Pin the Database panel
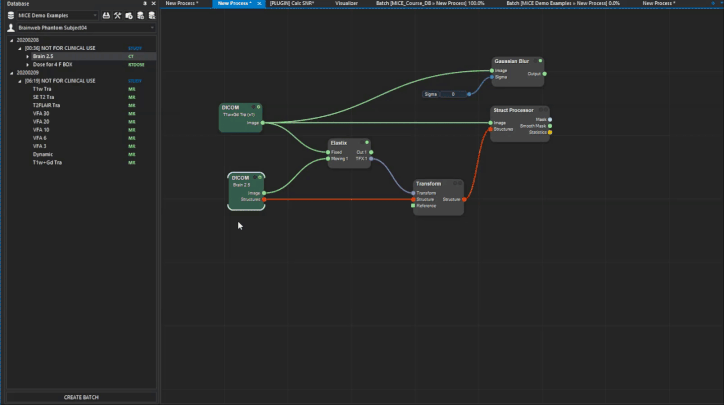This screenshot has width=724, height=405. (x=145, y=4)
